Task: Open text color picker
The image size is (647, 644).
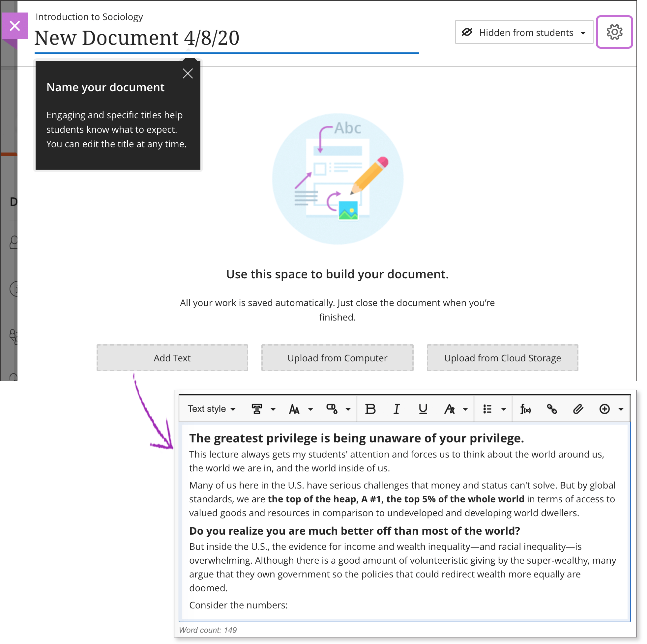Action: click(x=332, y=409)
